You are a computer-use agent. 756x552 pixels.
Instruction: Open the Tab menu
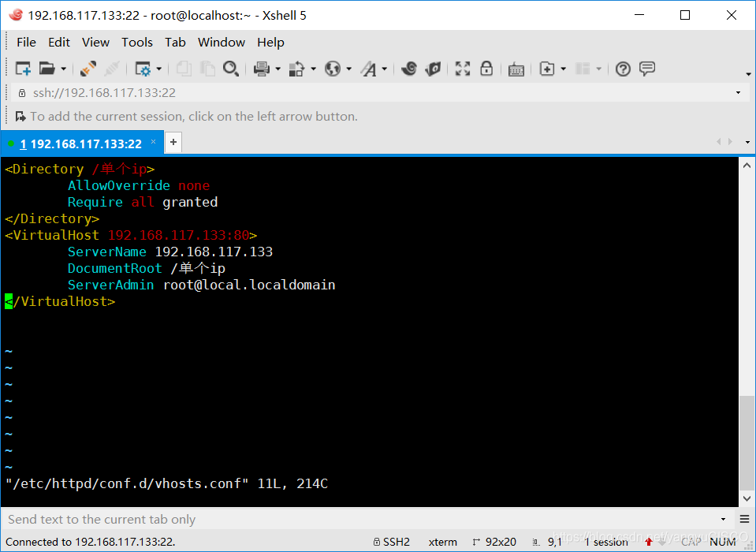[x=175, y=43]
